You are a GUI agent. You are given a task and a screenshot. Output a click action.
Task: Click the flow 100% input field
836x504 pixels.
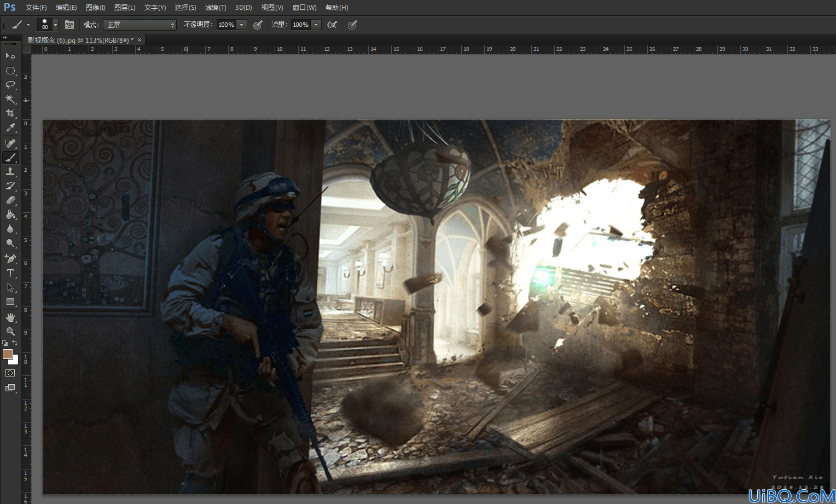click(301, 25)
